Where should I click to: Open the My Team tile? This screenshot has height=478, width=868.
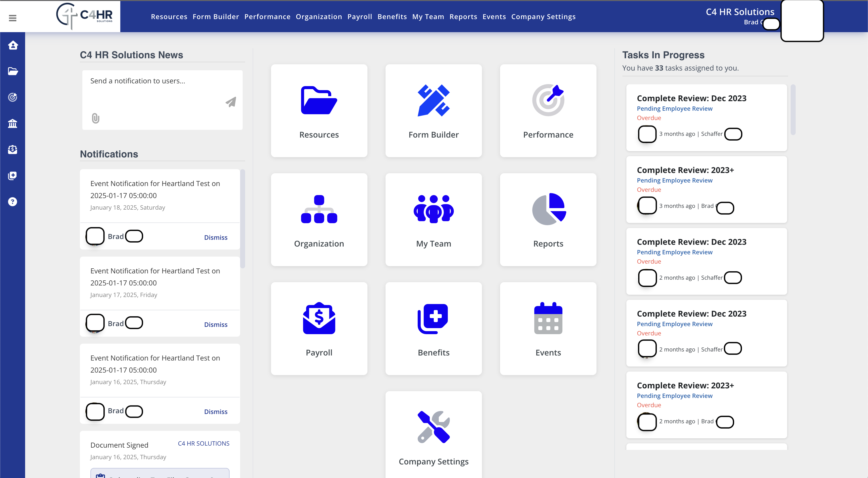tap(433, 219)
